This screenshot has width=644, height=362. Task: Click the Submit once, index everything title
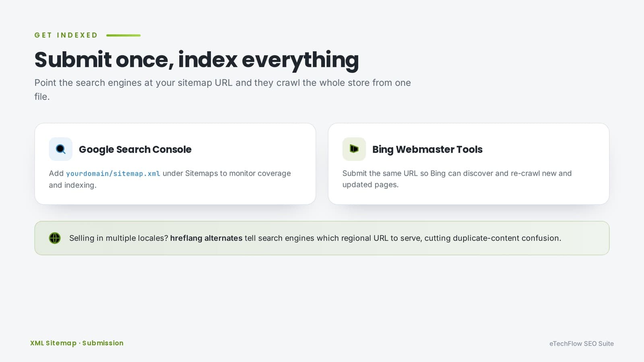(196, 60)
